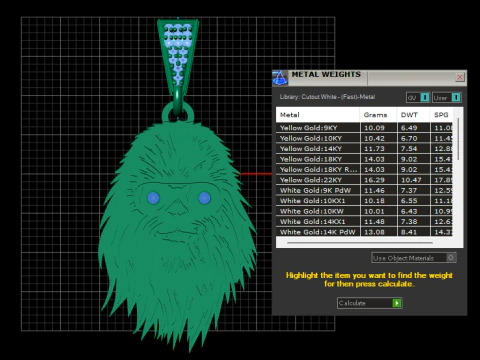Toggle the GV option

point(418,97)
